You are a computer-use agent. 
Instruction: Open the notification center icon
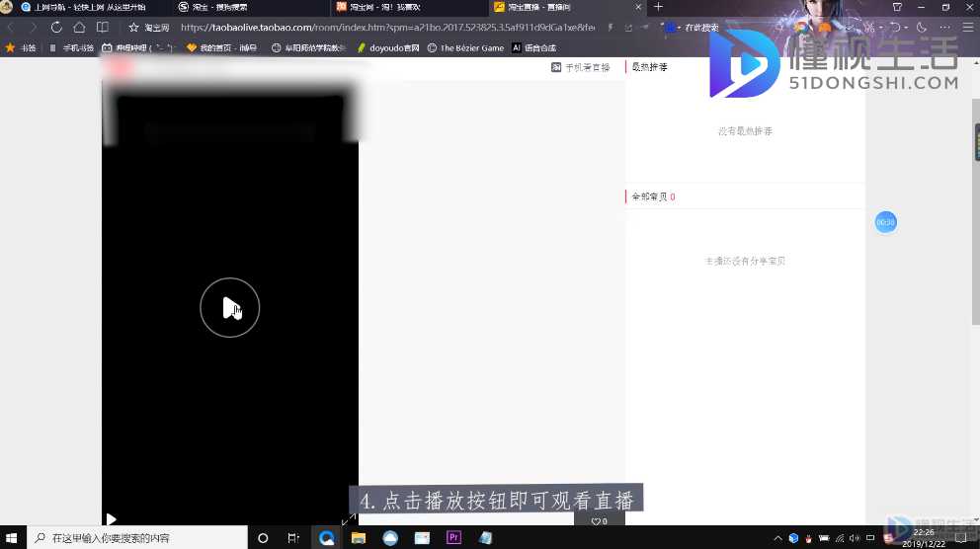[x=960, y=538]
